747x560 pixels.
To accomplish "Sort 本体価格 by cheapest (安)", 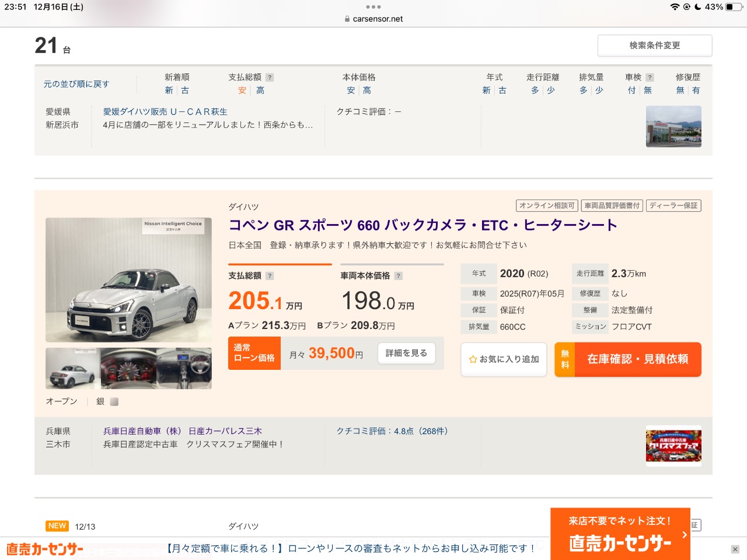I will [351, 90].
